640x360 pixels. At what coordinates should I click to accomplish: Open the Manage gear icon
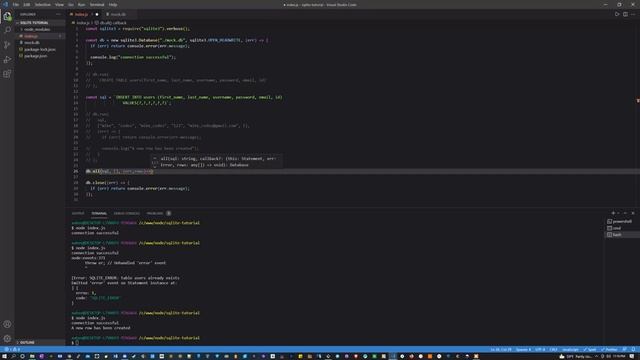[7, 338]
